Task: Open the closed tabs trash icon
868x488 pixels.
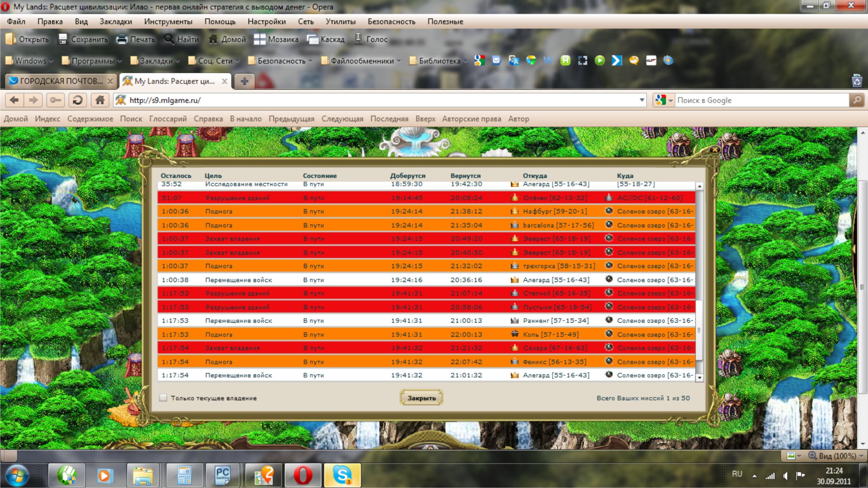Action: [856, 81]
